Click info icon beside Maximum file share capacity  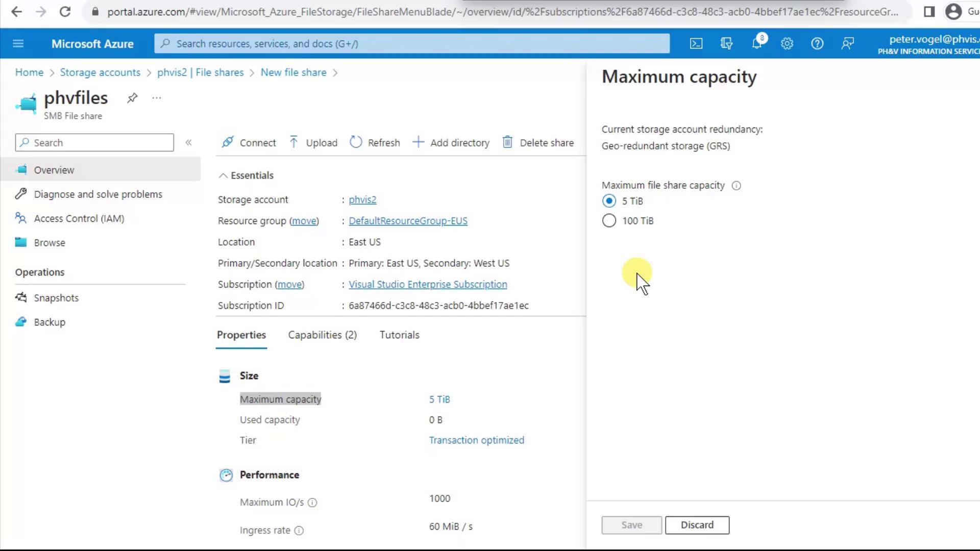coord(736,186)
